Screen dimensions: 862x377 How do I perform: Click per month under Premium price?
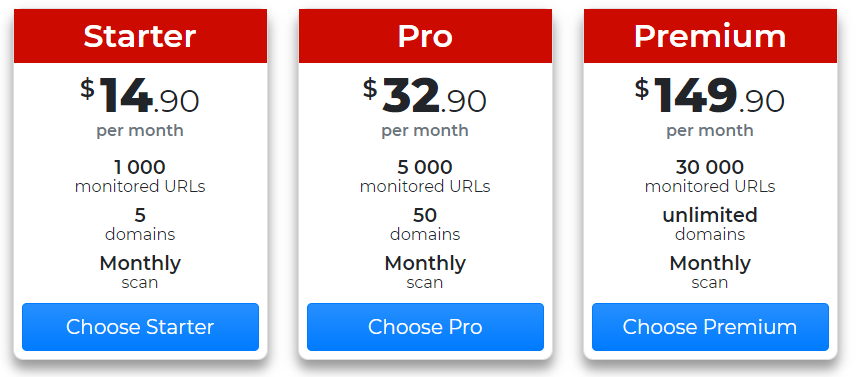point(710,131)
